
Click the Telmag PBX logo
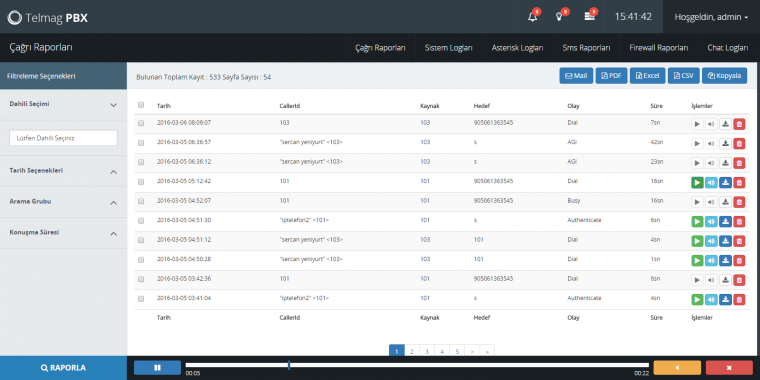coord(48,17)
